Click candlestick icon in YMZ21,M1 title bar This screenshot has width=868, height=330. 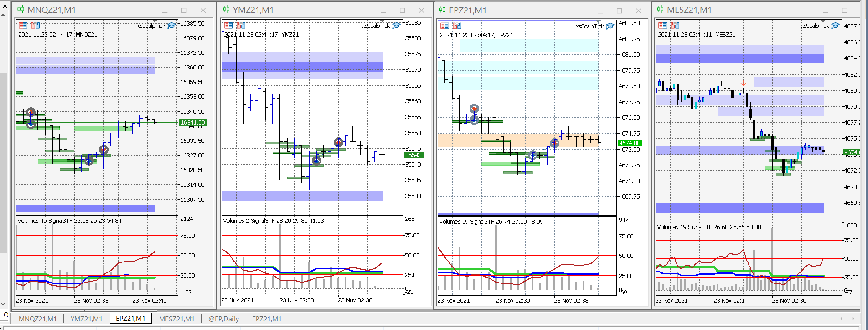coord(226,10)
